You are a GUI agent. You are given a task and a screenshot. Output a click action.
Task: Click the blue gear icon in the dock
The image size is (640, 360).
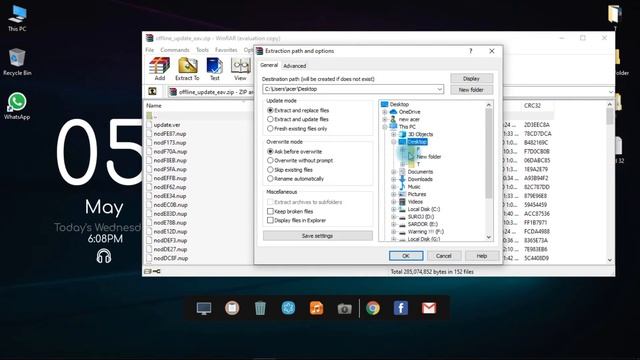[288, 308]
